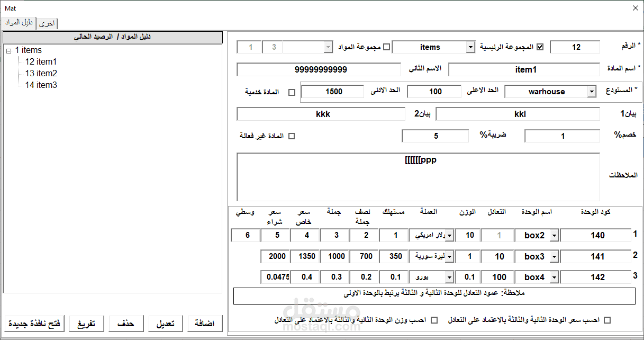Click the دليل المواد / الرصيد الحالي header
Screen dimensions: 644x340
[x=112, y=37]
